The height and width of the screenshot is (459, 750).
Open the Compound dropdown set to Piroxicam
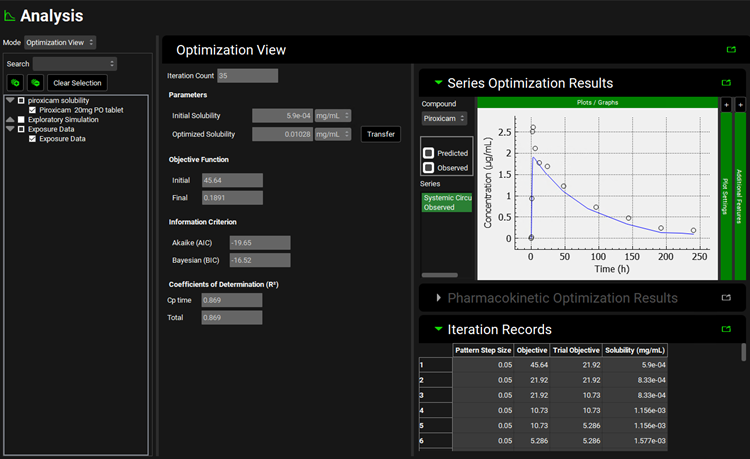pos(443,118)
